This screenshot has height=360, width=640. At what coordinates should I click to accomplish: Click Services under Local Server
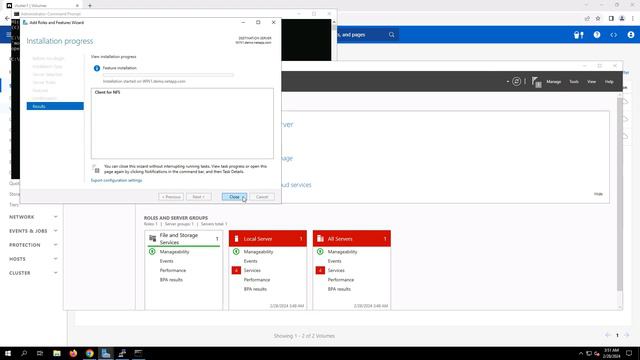252,271
